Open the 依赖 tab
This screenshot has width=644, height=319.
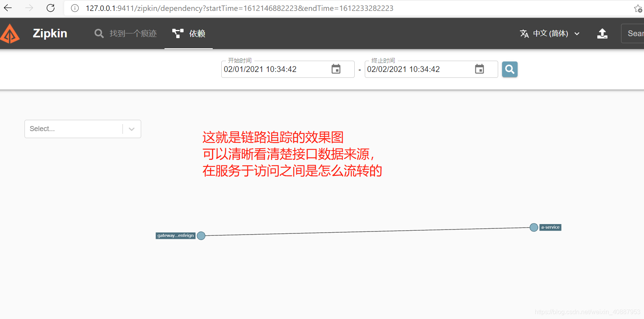coord(189,33)
